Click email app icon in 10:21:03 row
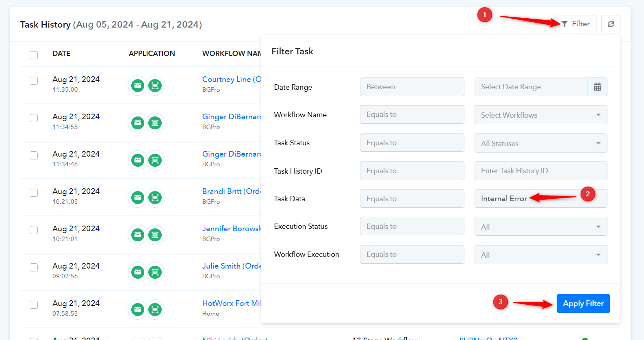The image size is (644, 340). pos(138,198)
